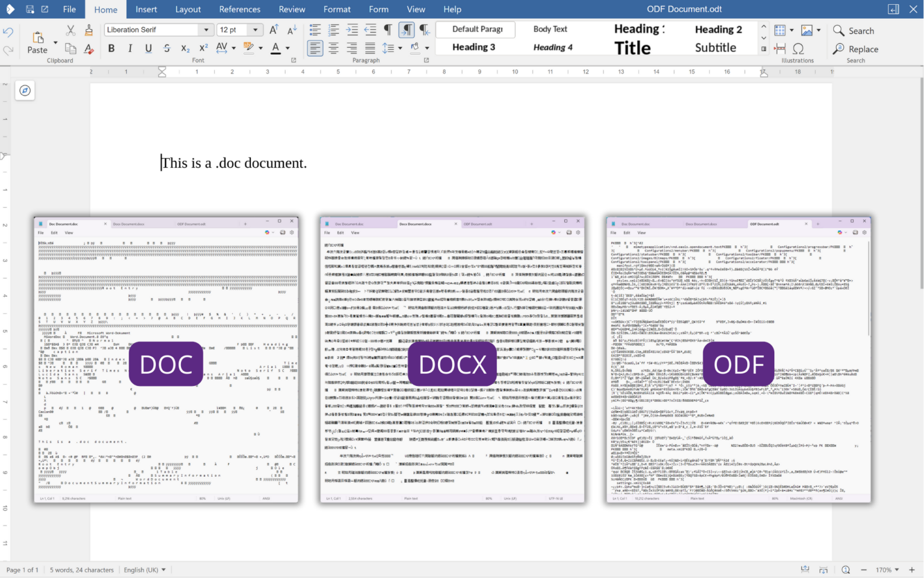The image size is (924, 578).
Task: Select the Clear Formatting icon
Action: pyautogui.click(x=88, y=49)
